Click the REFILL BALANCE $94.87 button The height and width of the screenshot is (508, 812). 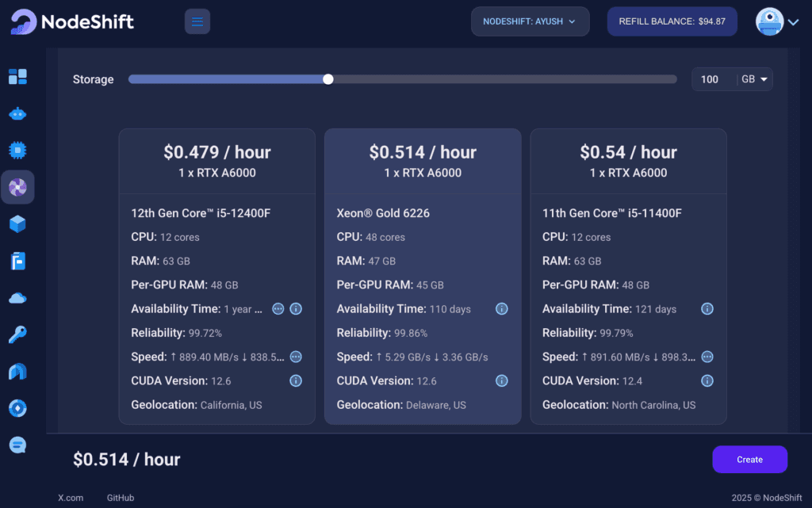tap(672, 21)
